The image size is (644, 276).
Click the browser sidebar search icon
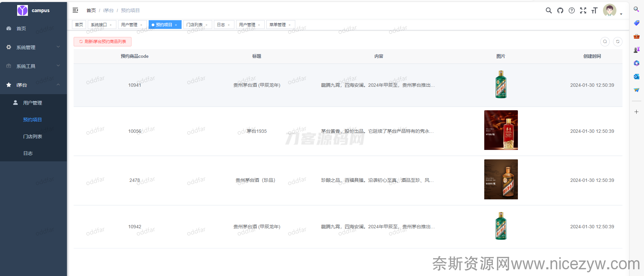click(x=636, y=9)
